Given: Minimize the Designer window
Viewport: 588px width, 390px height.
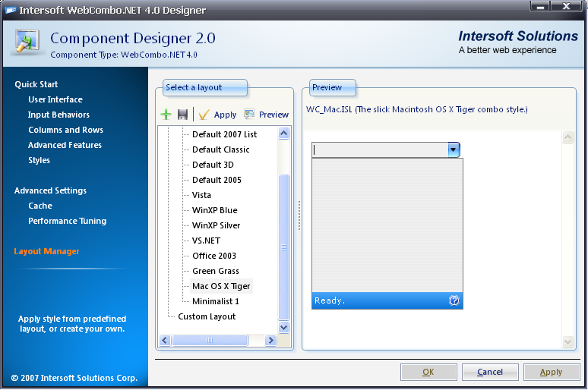Looking at the screenshot, I should coord(540,6).
